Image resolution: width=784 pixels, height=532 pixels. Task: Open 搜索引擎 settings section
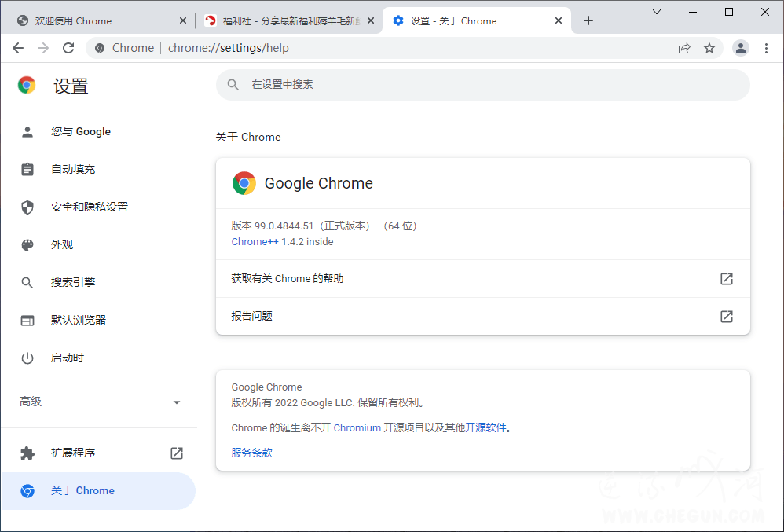(99, 282)
